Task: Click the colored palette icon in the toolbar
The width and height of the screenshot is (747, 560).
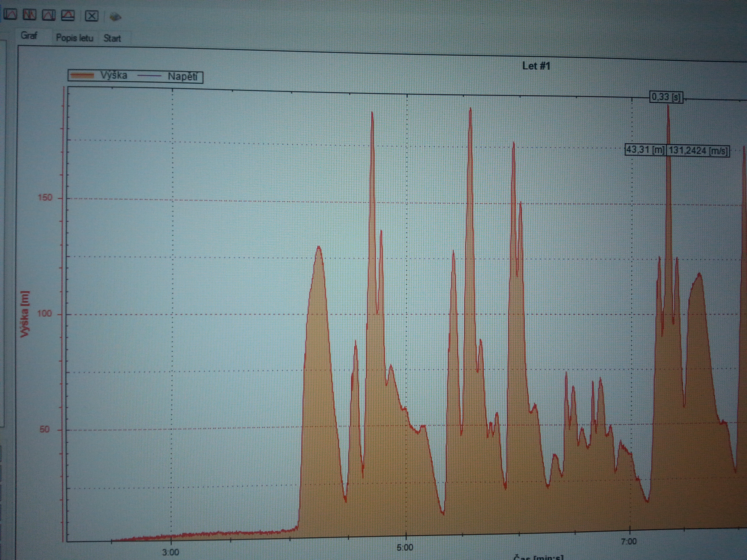Action: [x=115, y=16]
